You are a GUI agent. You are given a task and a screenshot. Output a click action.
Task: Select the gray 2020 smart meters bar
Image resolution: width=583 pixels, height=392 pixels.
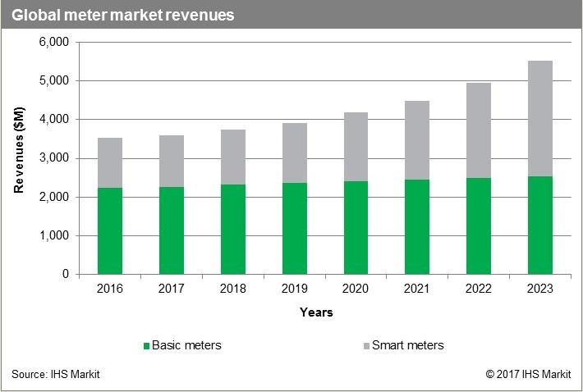[x=356, y=147]
